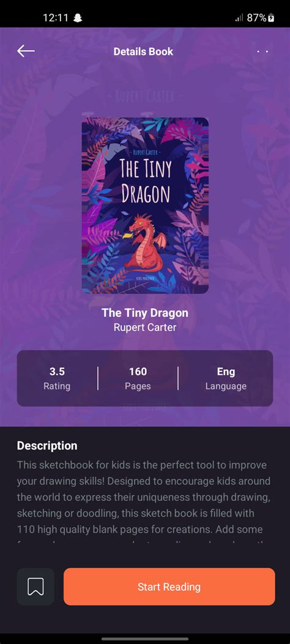Tap the Details Book header title

pos(143,52)
